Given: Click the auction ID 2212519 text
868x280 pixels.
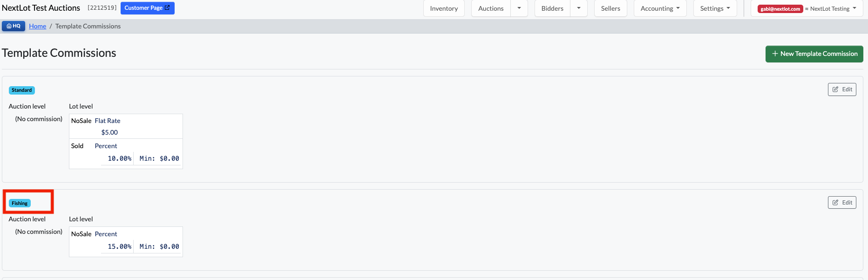Looking at the screenshot, I should tap(102, 8).
